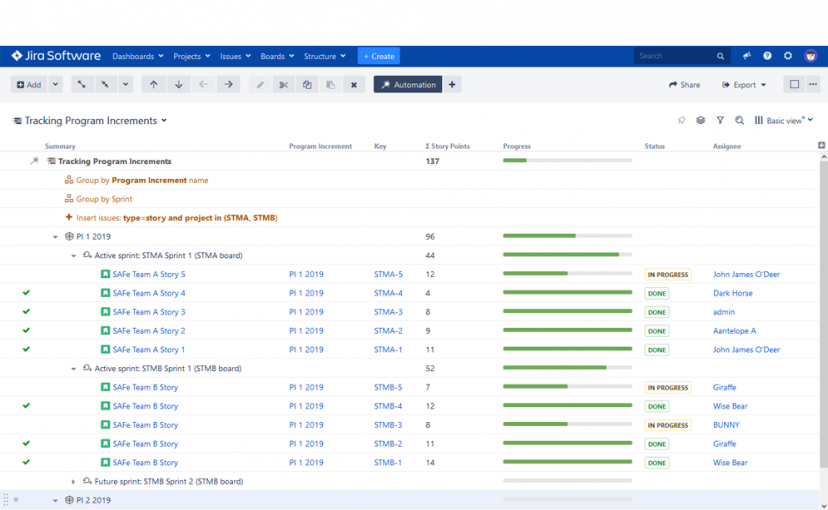Open help question mark icon
Image resolution: width=828 pixels, height=510 pixels.
(767, 56)
